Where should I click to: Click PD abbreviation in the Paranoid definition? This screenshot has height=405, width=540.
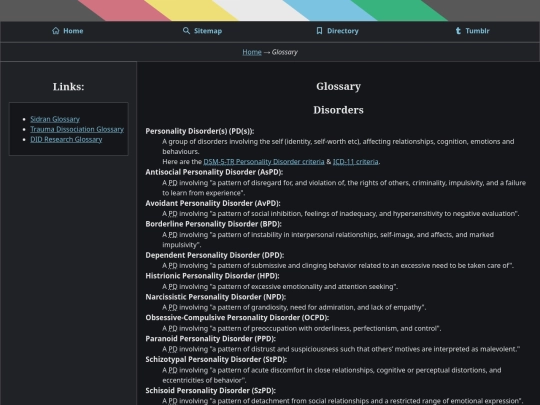173,349
